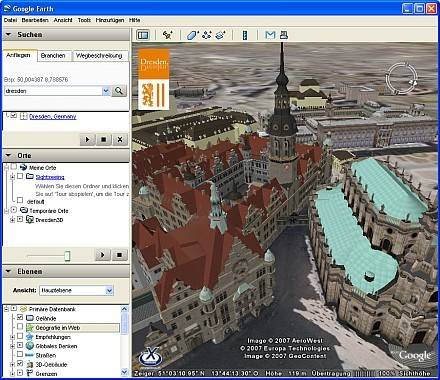Open the Ansicht menu
The height and width of the screenshot is (380, 440).
click(63, 20)
